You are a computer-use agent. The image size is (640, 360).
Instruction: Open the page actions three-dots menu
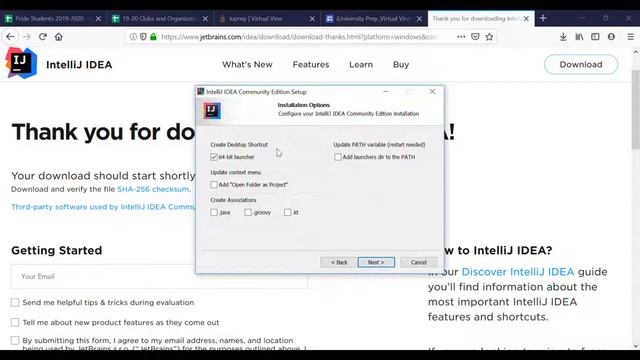pos(461,37)
